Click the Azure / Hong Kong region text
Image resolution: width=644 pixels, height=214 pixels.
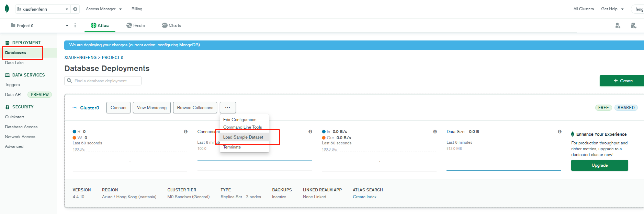(129, 197)
